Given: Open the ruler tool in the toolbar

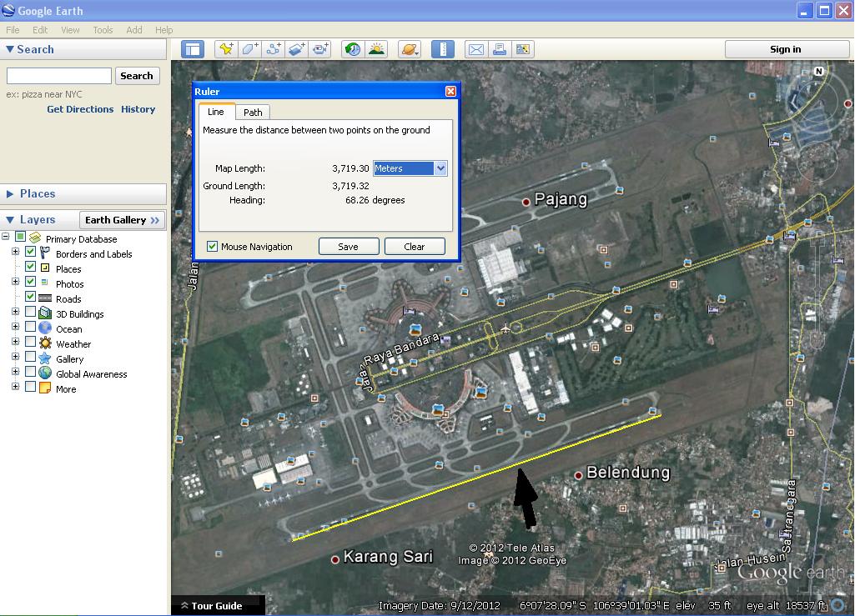Looking at the screenshot, I should pyautogui.click(x=443, y=49).
